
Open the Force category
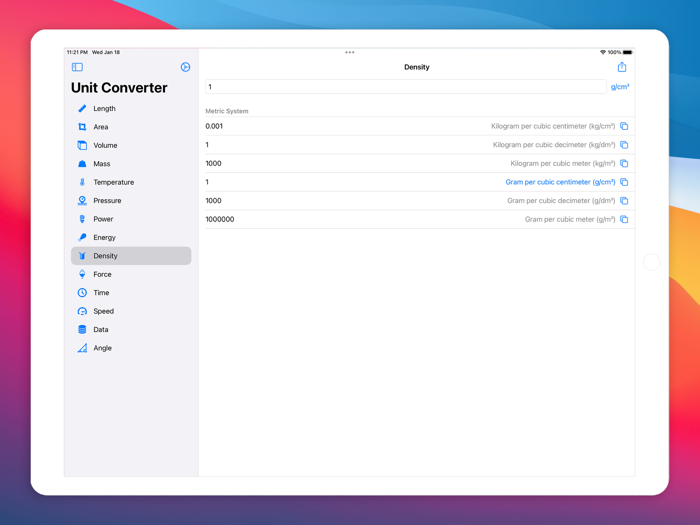pos(131,274)
